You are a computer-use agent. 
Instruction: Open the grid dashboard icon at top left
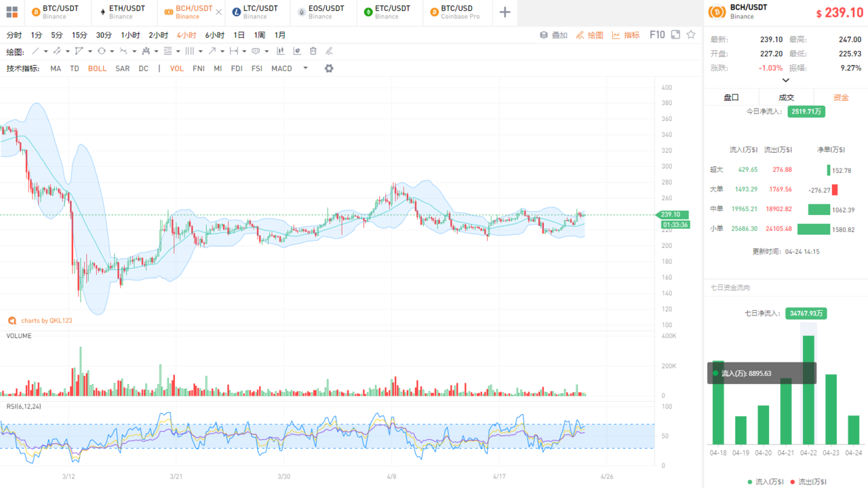pyautogui.click(x=12, y=12)
